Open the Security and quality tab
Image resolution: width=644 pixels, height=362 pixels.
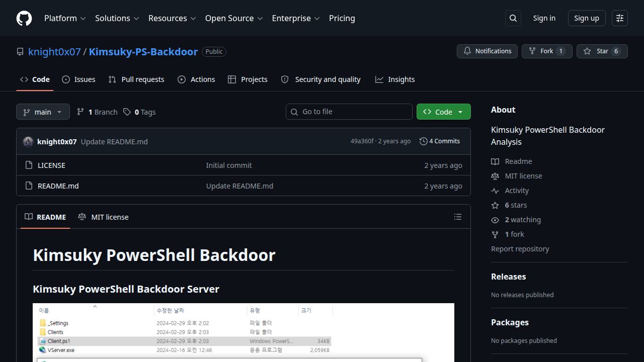coord(320,79)
